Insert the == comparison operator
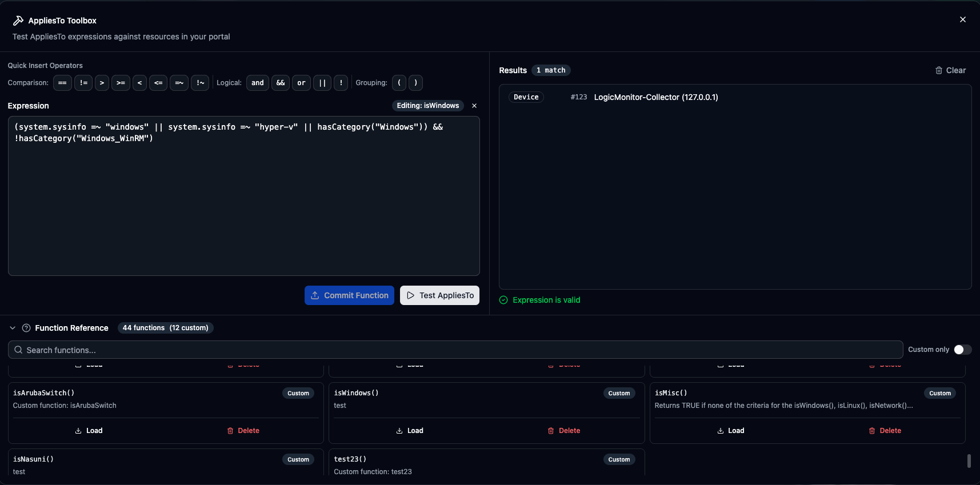 coord(62,83)
